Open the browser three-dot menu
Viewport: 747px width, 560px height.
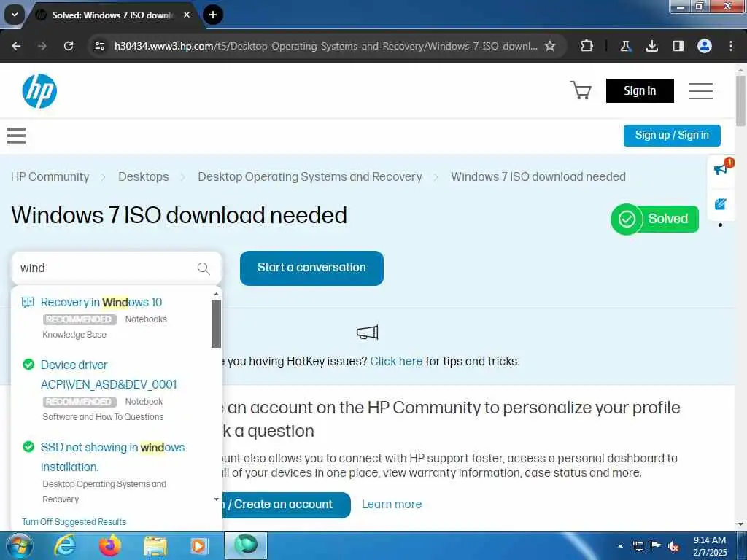click(731, 46)
